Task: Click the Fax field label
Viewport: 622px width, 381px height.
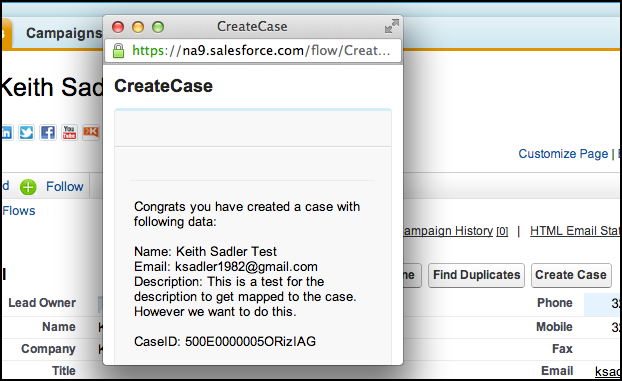Action: pyautogui.click(x=562, y=349)
